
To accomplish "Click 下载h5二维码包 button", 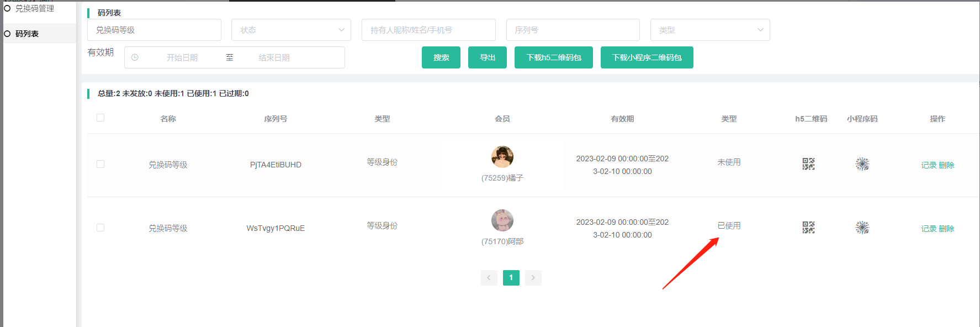I will [x=553, y=57].
